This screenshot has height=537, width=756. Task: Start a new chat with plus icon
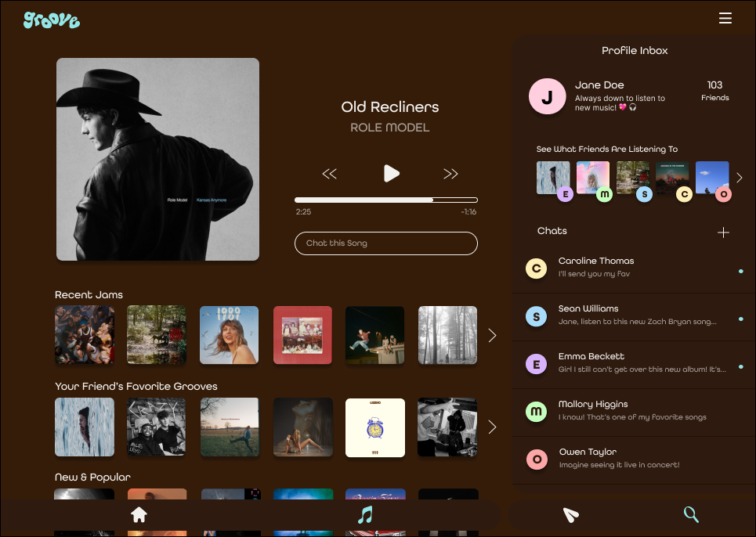click(723, 232)
